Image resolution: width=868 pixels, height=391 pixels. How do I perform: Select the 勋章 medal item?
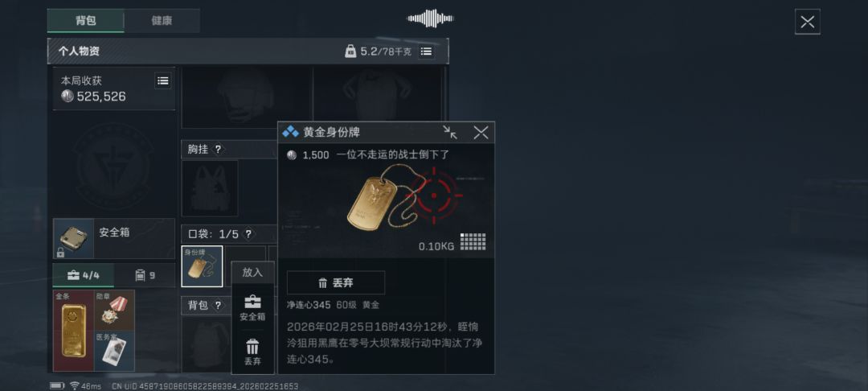(x=115, y=310)
